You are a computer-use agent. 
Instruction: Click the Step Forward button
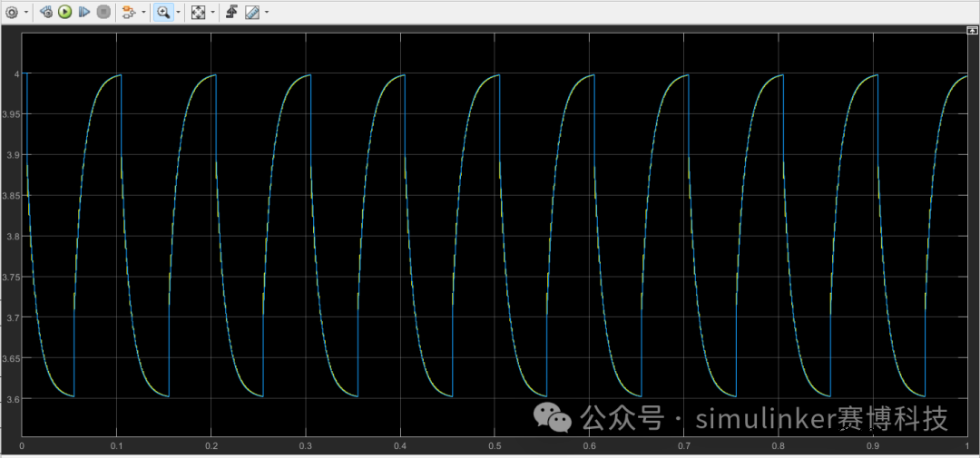coord(84,13)
